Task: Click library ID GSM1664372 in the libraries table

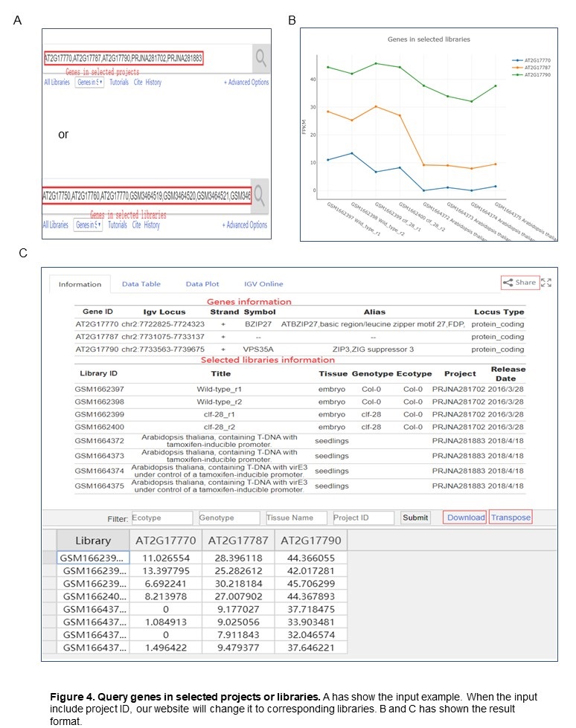Action: 100,441
